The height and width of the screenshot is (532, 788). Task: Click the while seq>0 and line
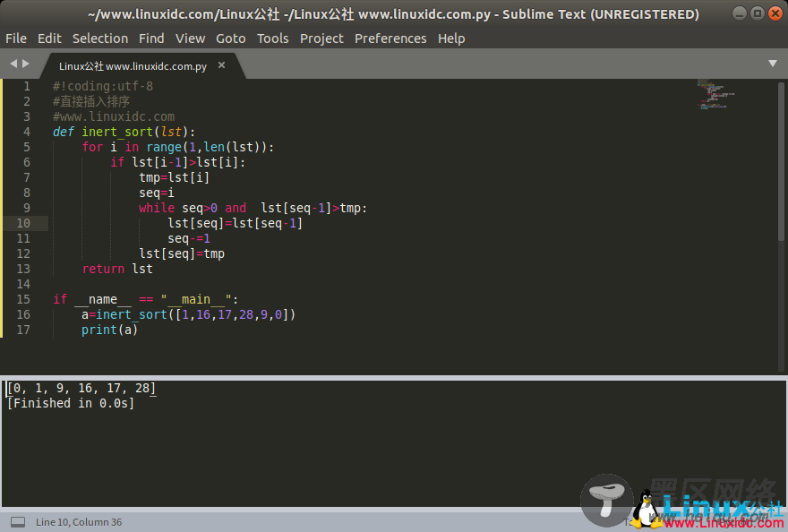click(253, 208)
